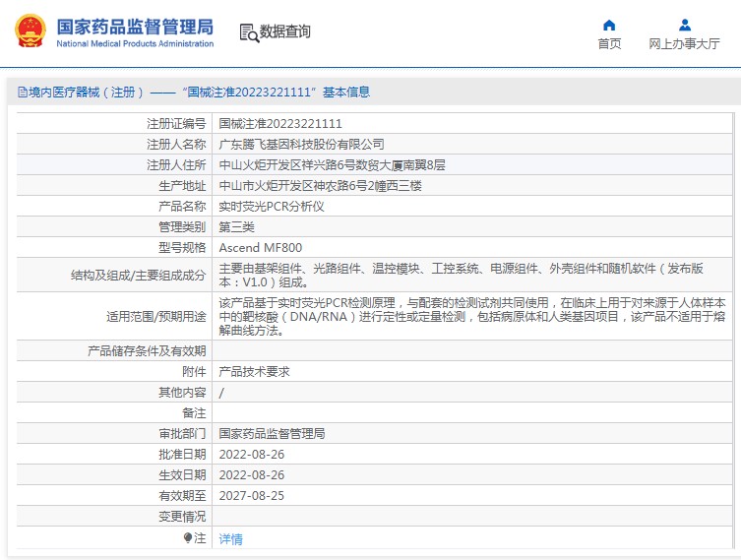
Task: Click the 附件 field label
Action: click(x=194, y=372)
